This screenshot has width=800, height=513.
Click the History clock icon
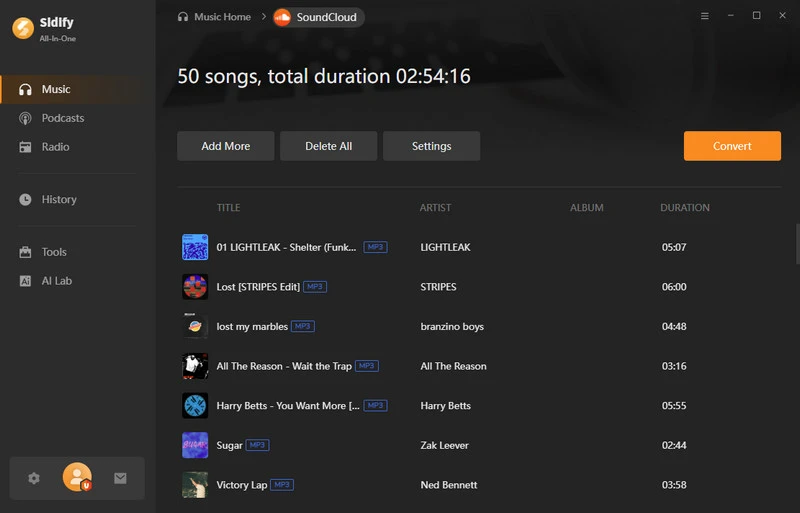pos(25,200)
